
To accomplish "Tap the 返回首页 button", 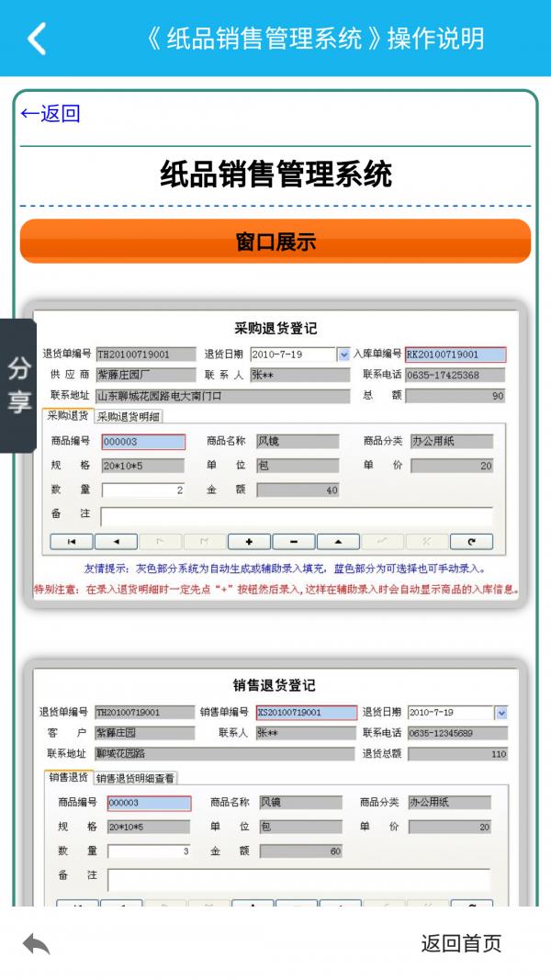I will [x=461, y=943].
